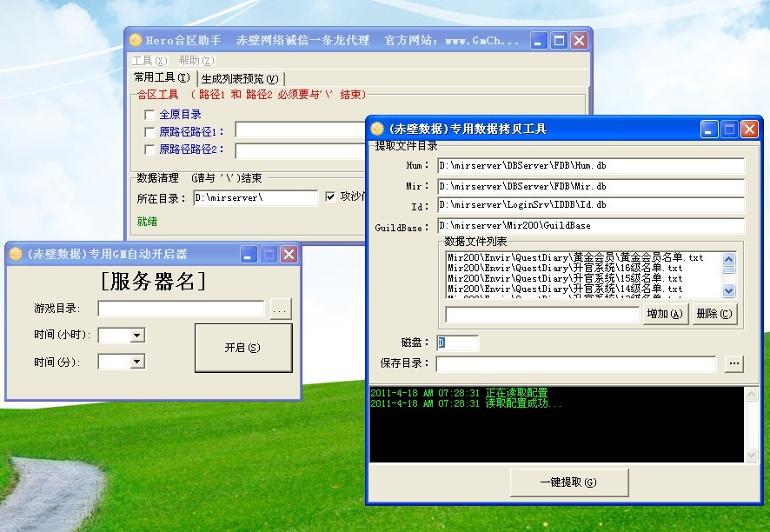Click the 数据拷贝工具 title bar icon
The image size is (770, 532).
point(377,129)
